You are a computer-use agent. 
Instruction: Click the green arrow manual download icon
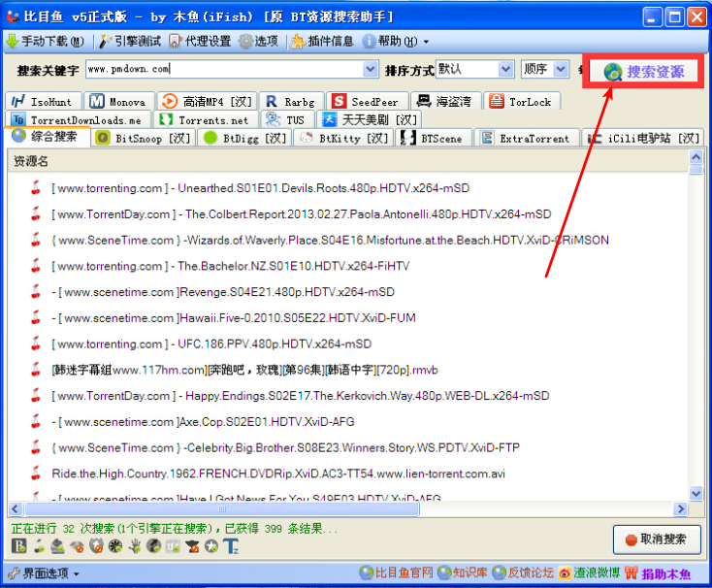(x=12, y=42)
